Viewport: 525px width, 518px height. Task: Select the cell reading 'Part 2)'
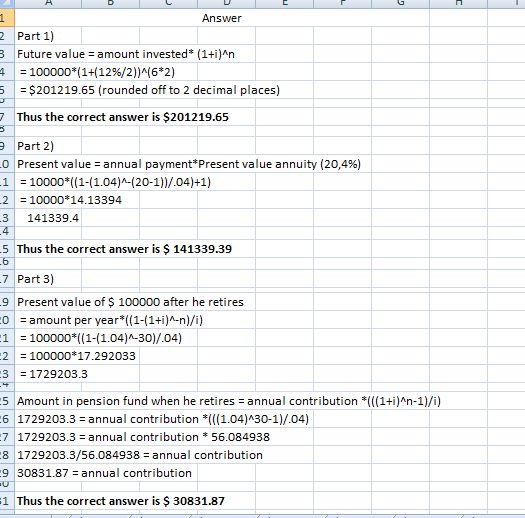35,146
